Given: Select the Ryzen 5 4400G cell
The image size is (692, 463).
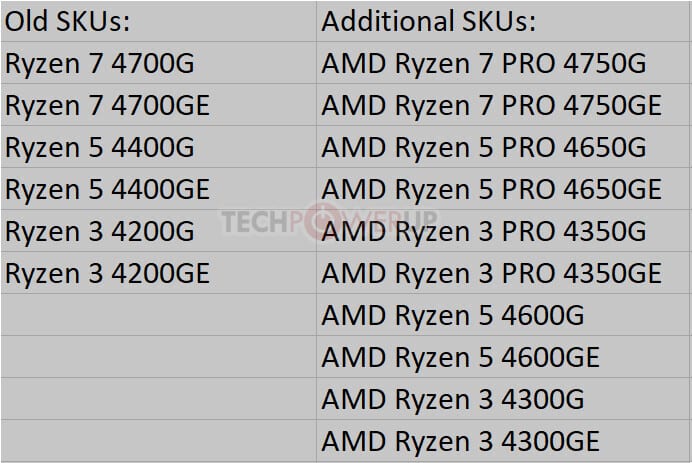Looking at the screenshot, I should [99, 148].
